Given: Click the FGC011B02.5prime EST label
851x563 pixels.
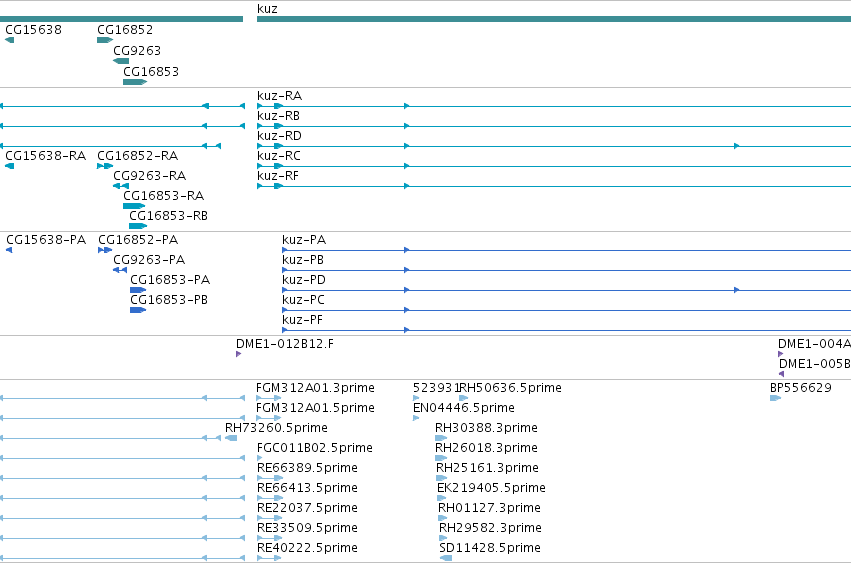Looking at the screenshot, I should tap(315, 448).
